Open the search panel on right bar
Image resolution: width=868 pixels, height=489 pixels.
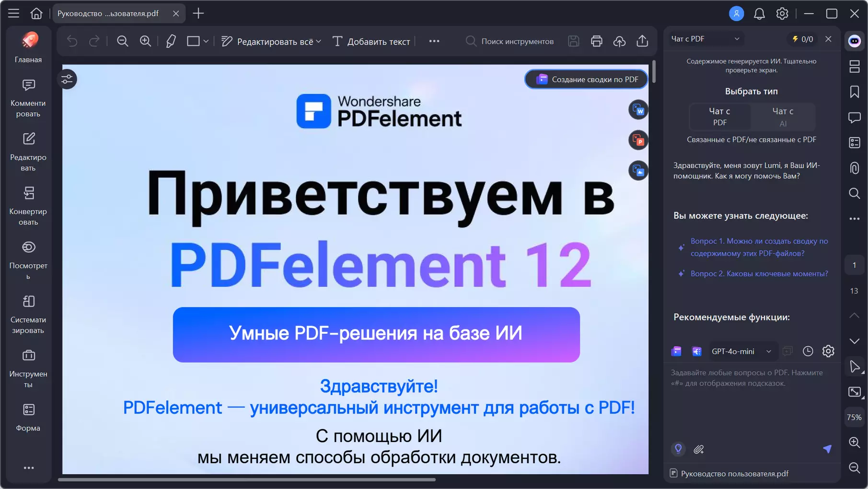click(x=855, y=193)
